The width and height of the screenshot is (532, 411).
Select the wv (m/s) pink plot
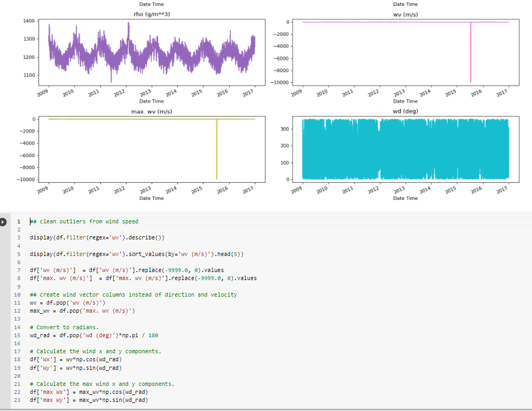405,52
